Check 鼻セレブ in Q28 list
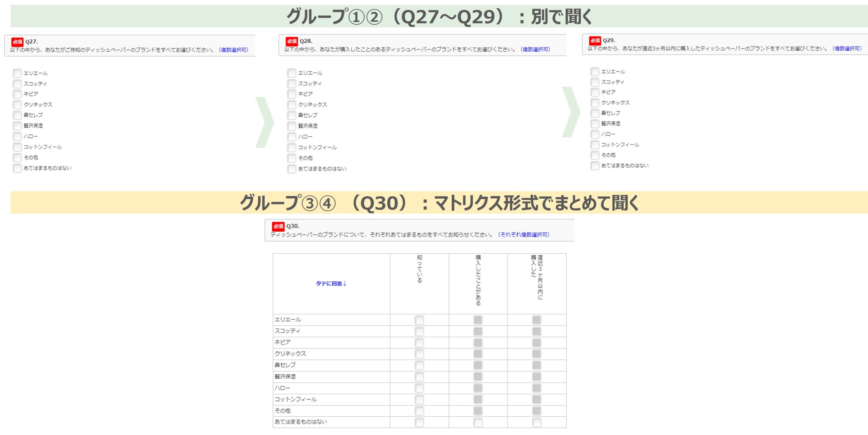Viewport: 868px width, 435px height. point(292,115)
